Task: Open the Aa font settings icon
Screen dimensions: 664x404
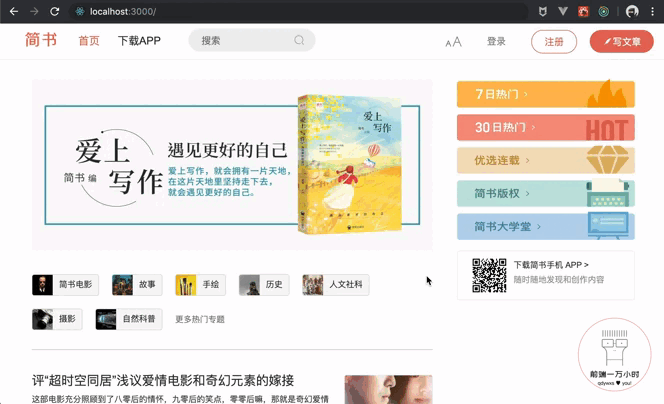Action: click(453, 42)
